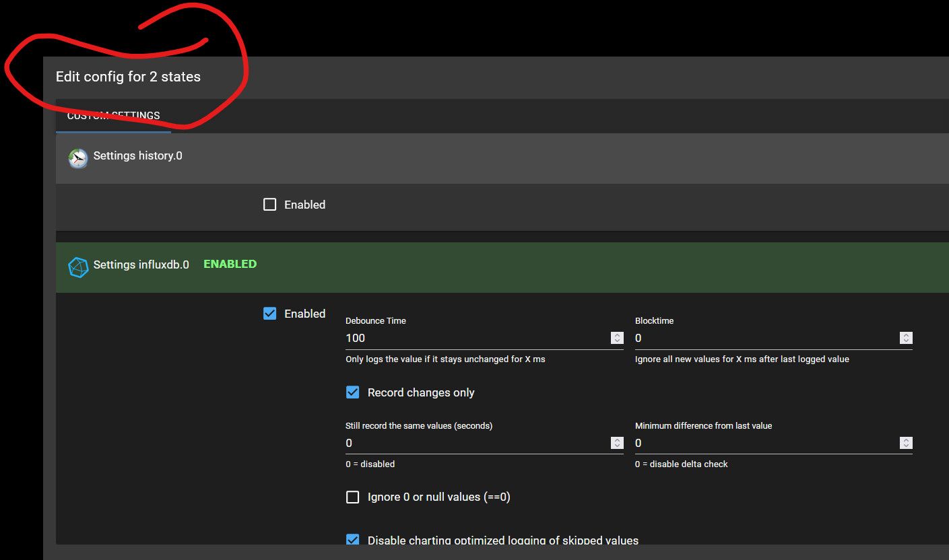Check Ignore 0 or null values

(x=352, y=497)
